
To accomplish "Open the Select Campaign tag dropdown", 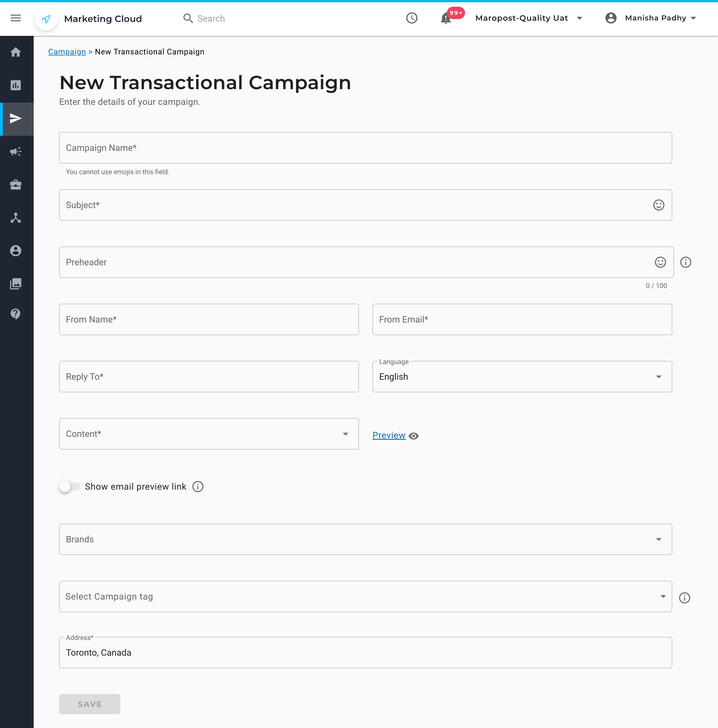I will (x=365, y=596).
